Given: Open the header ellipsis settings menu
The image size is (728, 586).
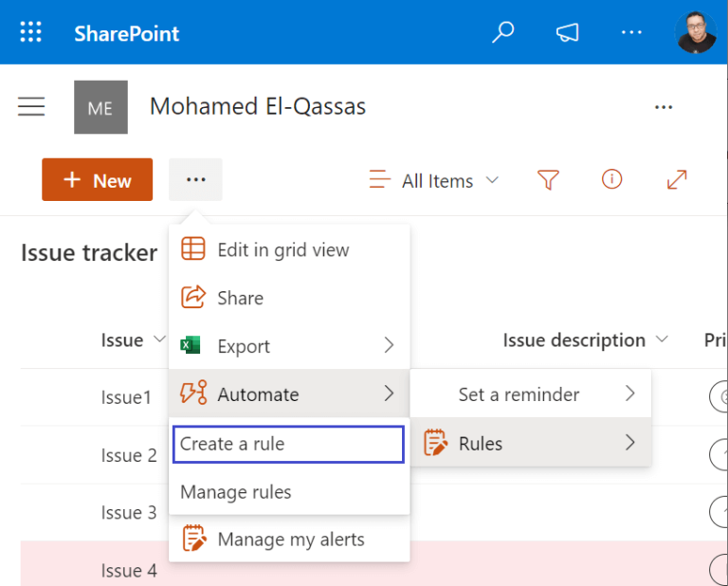Looking at the screenshot, I should 631,33.
